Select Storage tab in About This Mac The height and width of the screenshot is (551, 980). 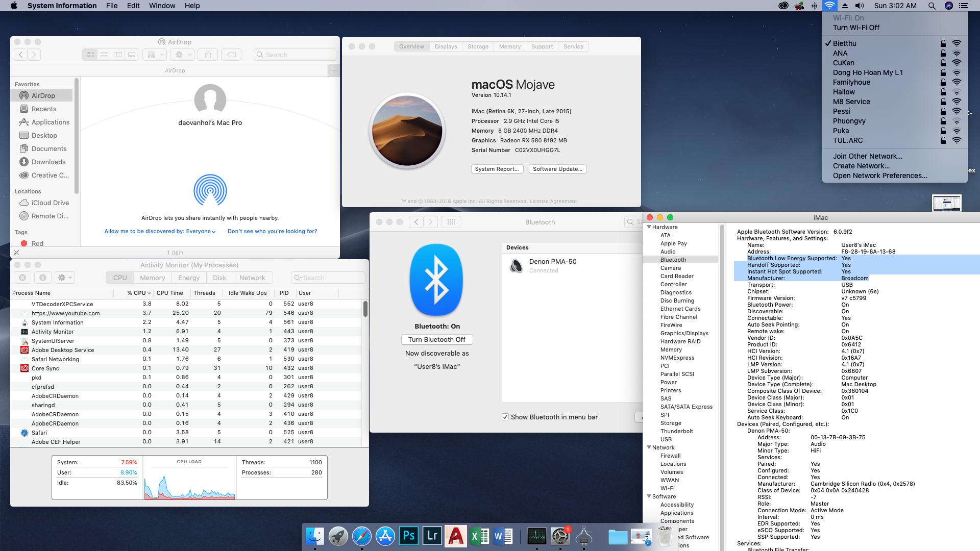click(478, 46)
